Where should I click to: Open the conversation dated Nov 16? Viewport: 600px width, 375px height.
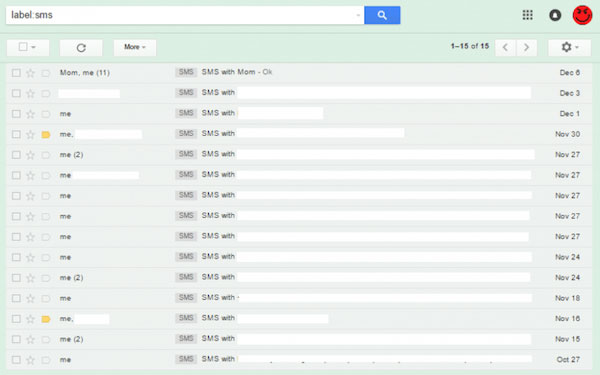coord(299,319)
